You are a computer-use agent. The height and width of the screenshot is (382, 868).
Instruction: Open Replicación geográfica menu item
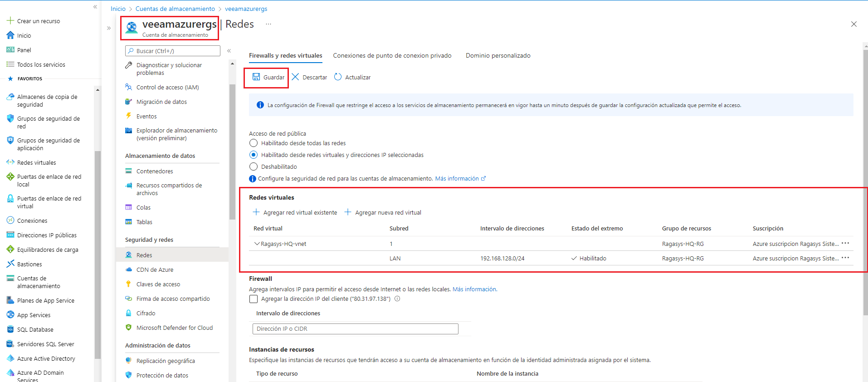tap(166, 361)
